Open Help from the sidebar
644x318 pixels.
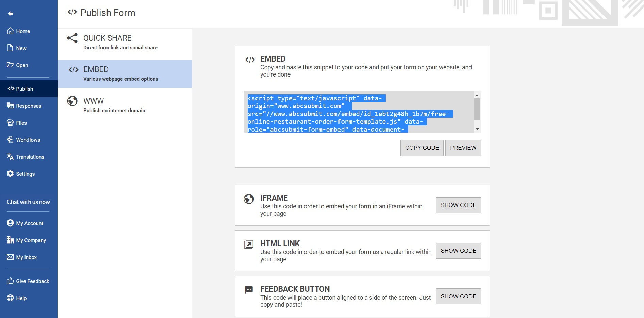17,298
